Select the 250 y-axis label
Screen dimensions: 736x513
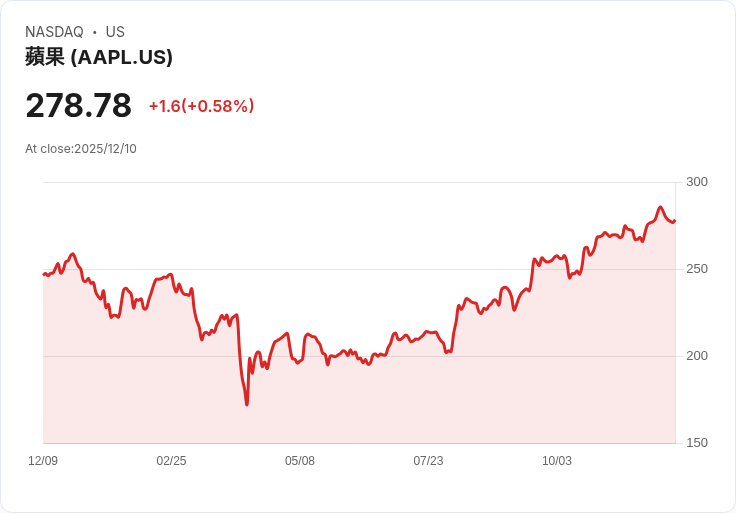point(697,269)
